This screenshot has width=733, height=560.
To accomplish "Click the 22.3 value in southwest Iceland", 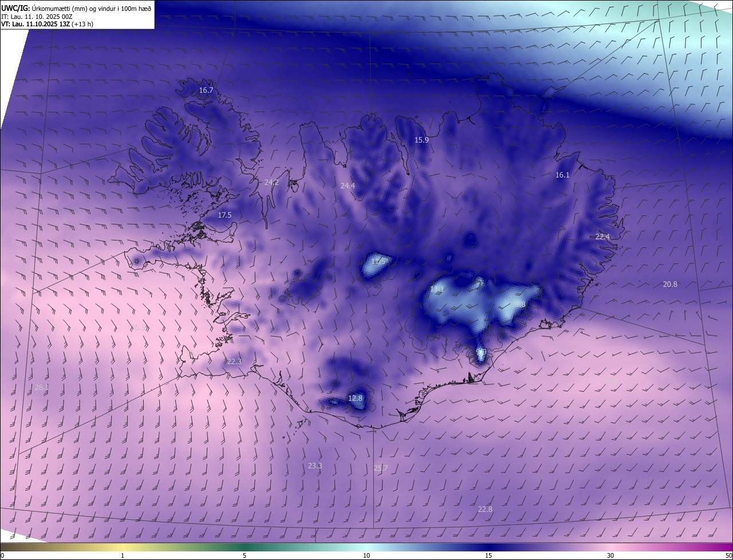I will (234, 362).
